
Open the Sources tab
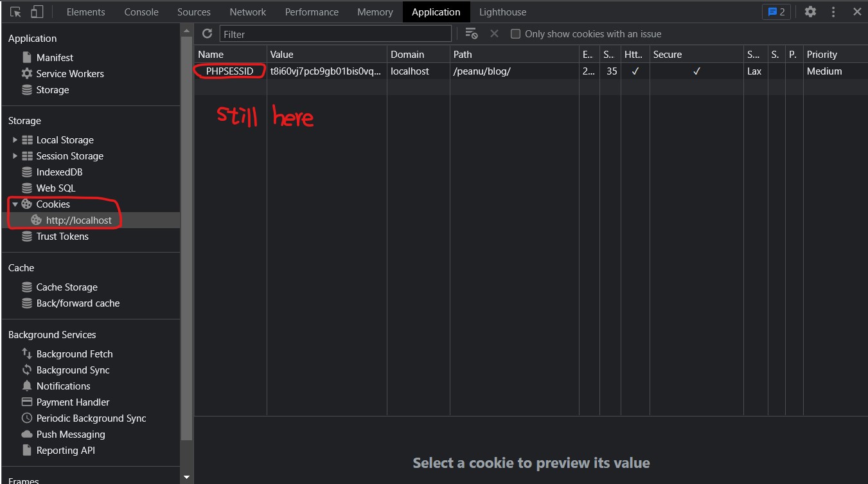[194, 12]
